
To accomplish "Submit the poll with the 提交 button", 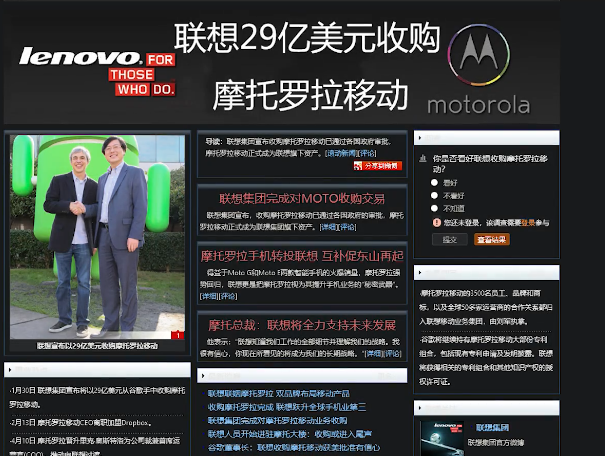I will [450, 240].
